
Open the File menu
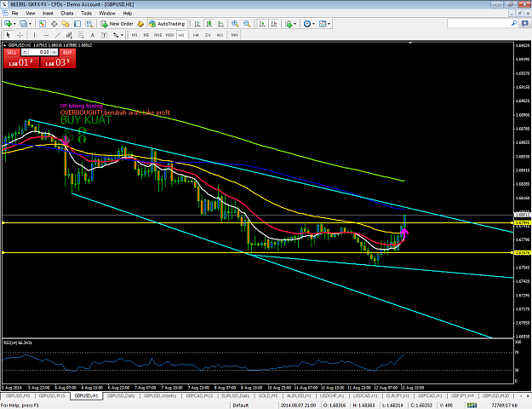[14, 14]
